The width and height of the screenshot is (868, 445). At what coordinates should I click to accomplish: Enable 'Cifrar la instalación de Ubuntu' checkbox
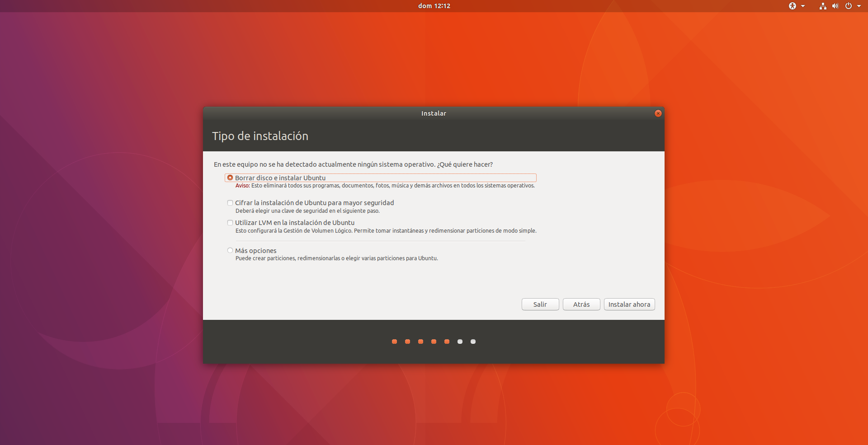(230, 203)
